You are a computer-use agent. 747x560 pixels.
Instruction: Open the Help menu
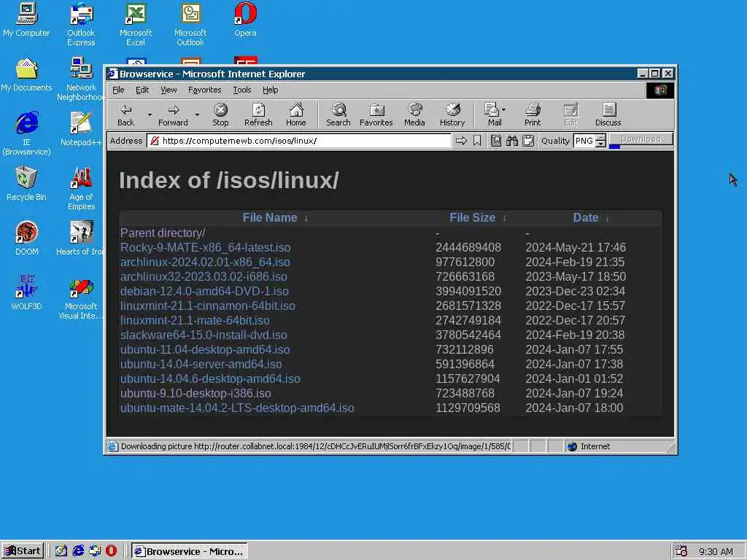pos(270,90)
